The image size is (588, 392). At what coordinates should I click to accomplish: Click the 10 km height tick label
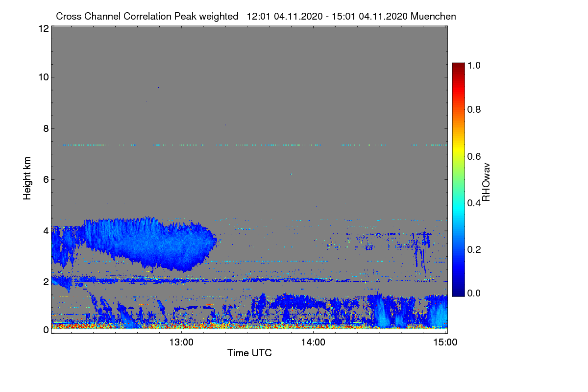(43, 77)
